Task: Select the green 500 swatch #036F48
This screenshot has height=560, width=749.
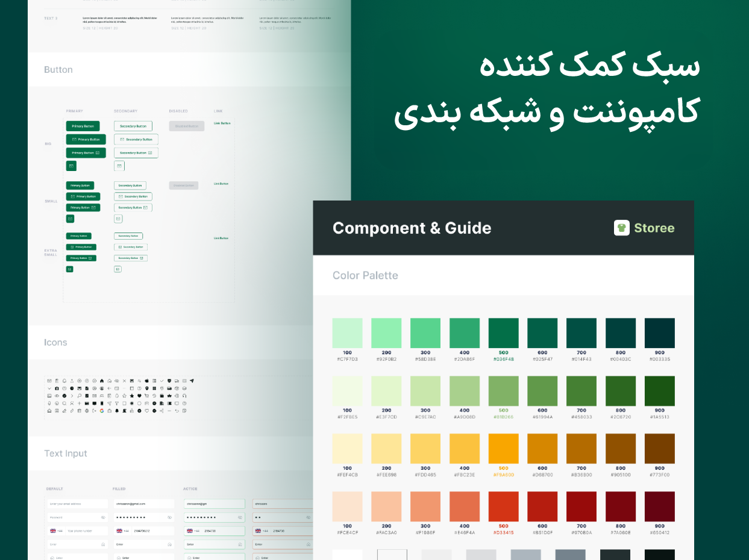Action: pos(503,333)
